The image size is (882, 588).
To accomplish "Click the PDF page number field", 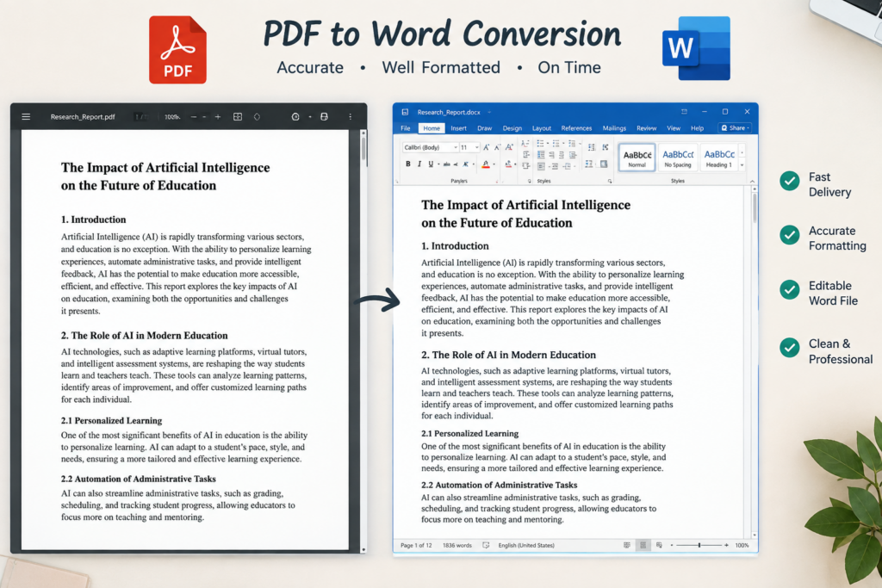I will pos(140,117).
